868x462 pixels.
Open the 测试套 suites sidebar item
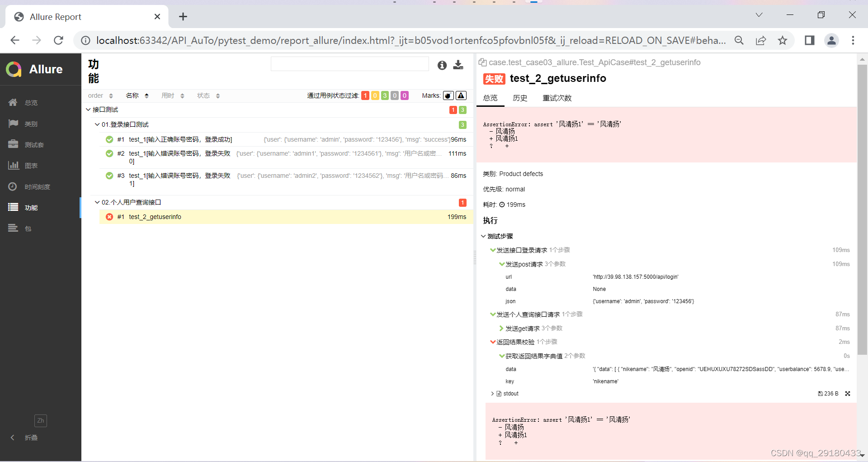pos(40,145)
